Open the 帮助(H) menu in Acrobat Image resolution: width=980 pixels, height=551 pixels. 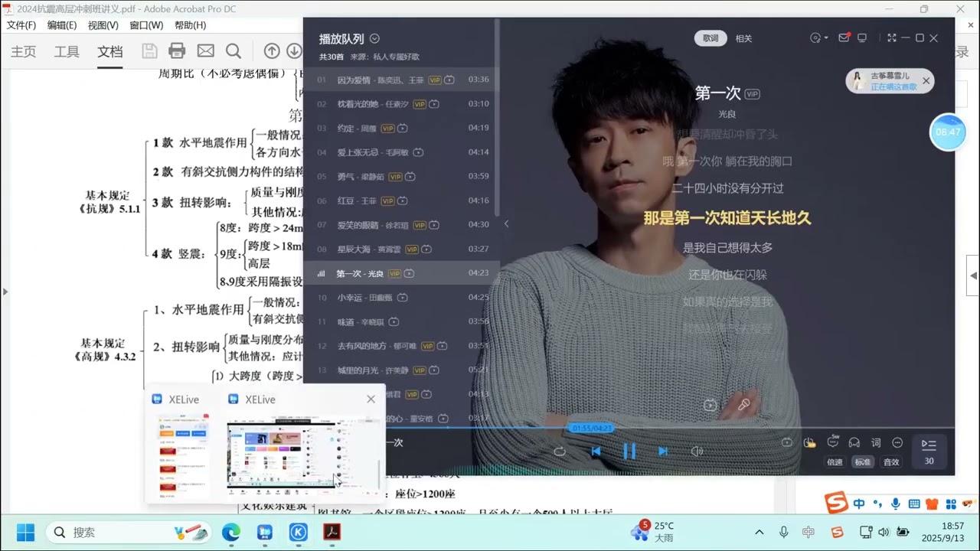(190, 25)
